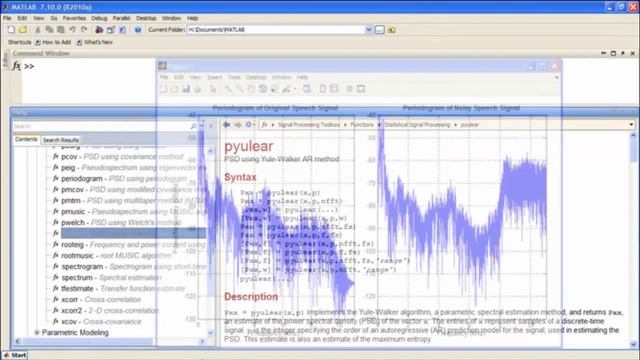Browse for folder with the ellipsis button
The image size is (640, 360).
(x=380, y=30)
